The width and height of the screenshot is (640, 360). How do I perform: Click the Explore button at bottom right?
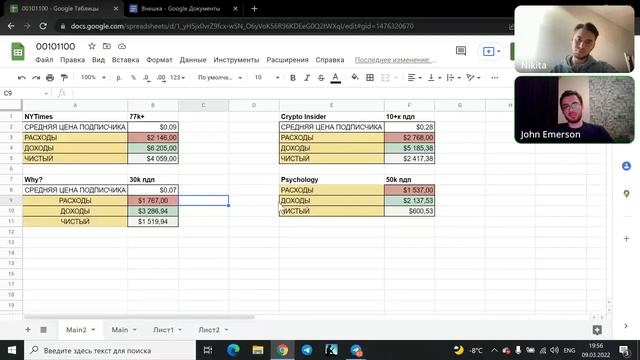pos(597,330)
